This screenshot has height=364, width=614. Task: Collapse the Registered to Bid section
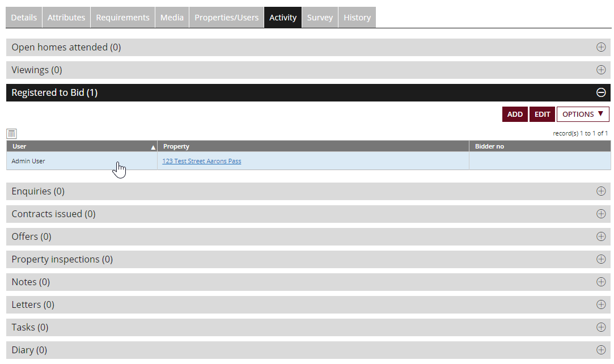coord(601,92)
